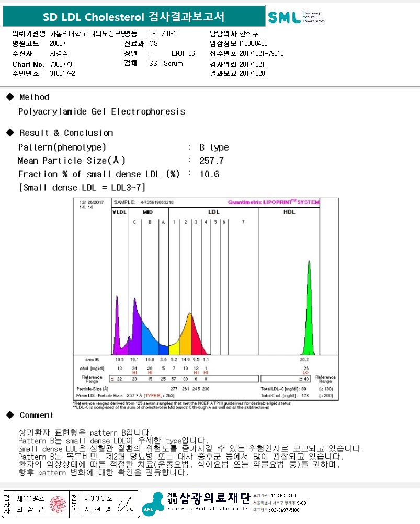This screenshot has width=420, height=524.
Task: Click the age value 86
Action: point(191,53)
